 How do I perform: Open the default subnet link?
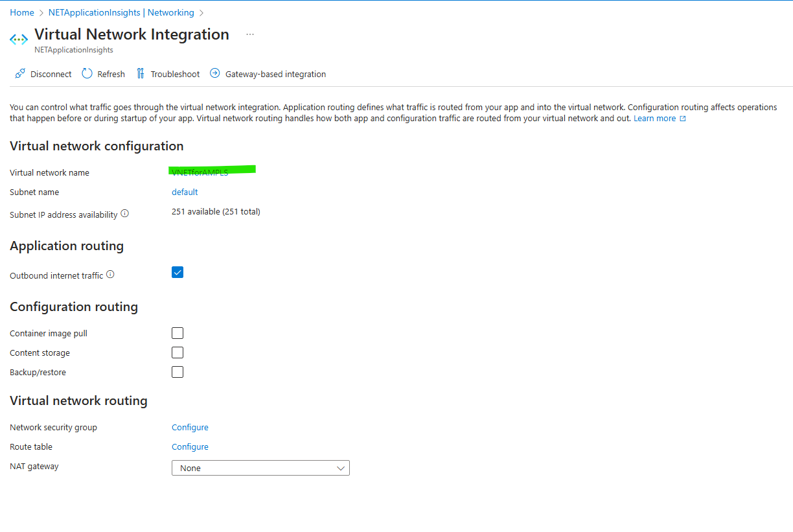(185, 192)
